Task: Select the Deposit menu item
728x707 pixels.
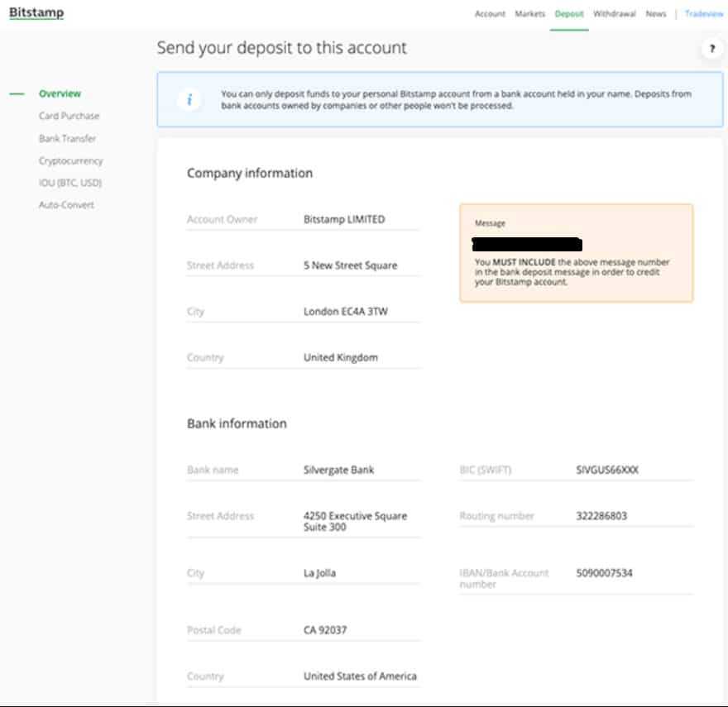Action: (568, 13)
